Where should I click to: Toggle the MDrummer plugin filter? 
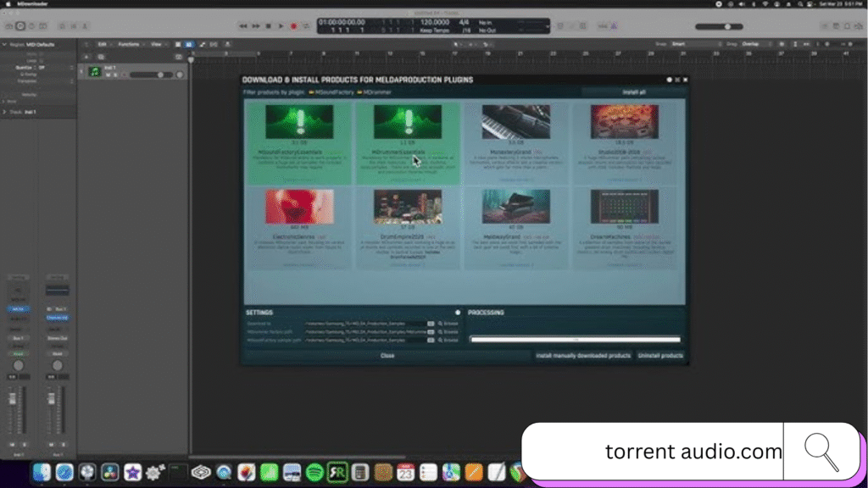pos(378,91)
